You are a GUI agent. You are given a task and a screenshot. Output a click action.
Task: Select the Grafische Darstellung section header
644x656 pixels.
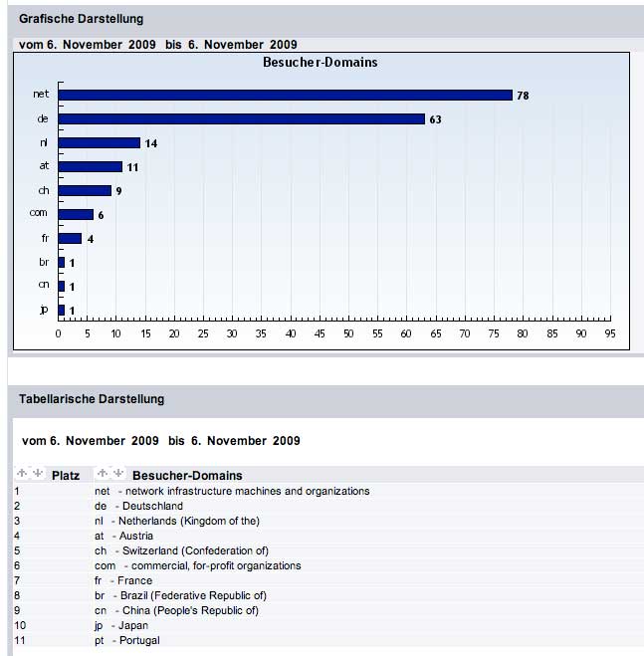81,19
